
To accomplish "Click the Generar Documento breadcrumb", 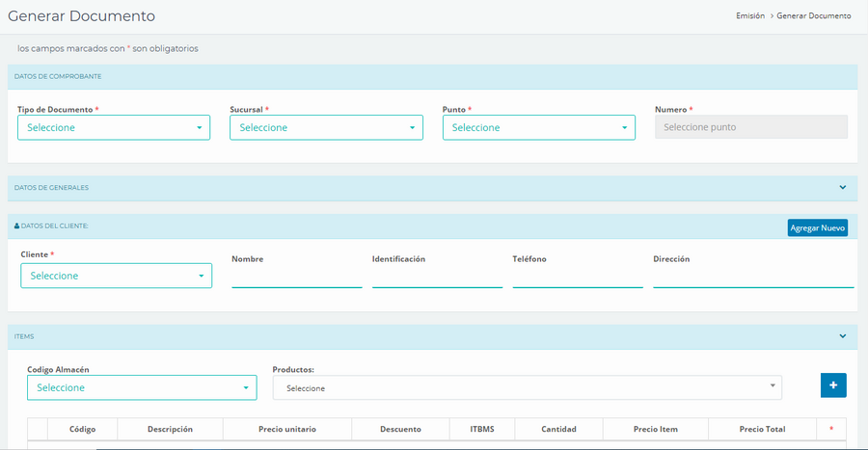I will [x=814, y=16].
